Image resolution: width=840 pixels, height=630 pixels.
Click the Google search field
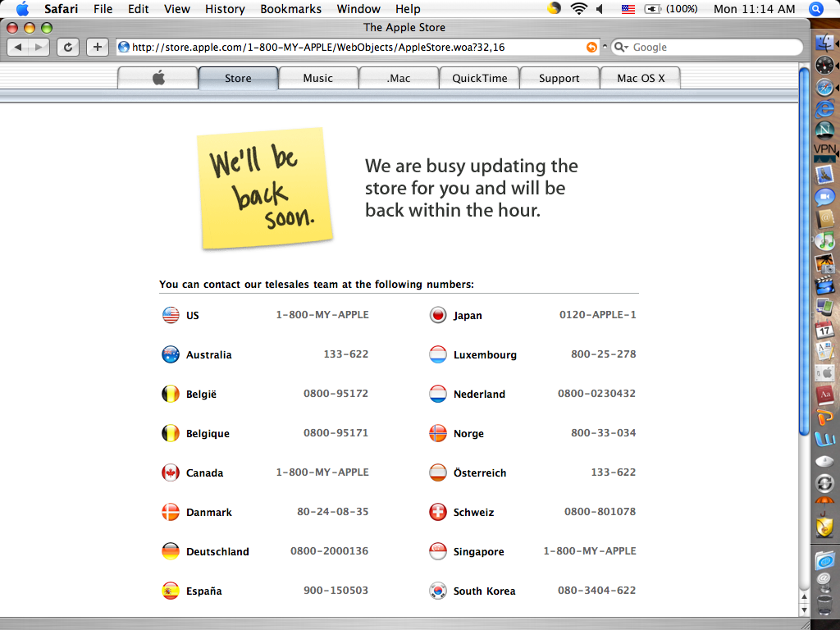(x=707, y=47)
